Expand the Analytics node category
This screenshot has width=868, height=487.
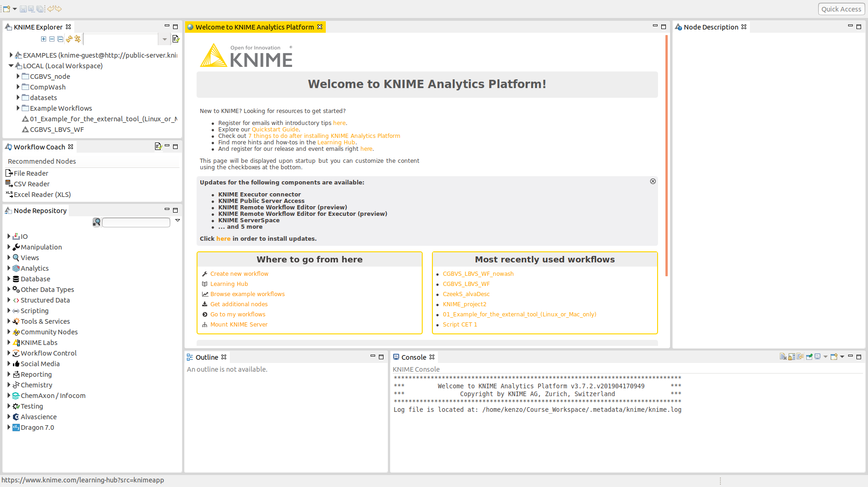pyautogui.click(x=9, y=268)
